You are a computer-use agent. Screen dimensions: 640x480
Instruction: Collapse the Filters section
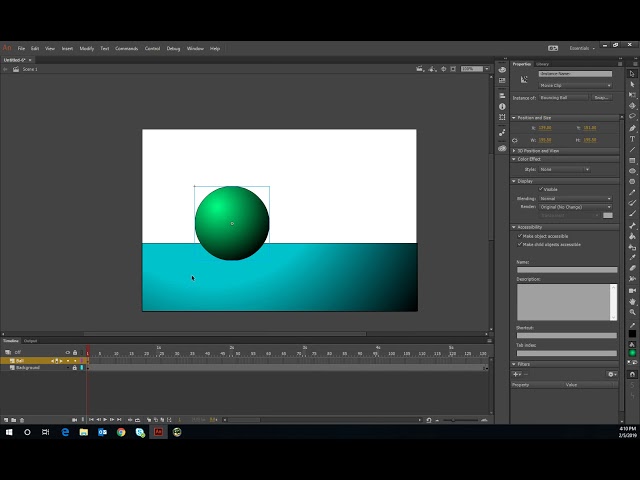[514, 364]
